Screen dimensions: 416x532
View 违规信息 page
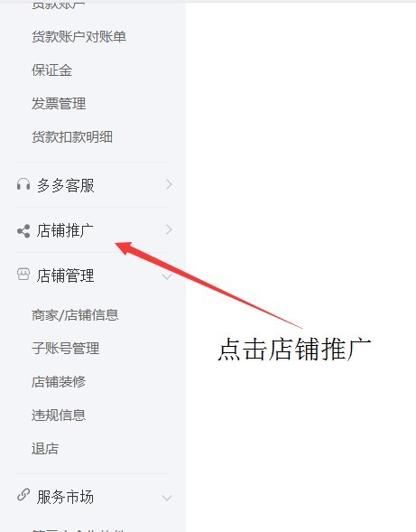59,415
